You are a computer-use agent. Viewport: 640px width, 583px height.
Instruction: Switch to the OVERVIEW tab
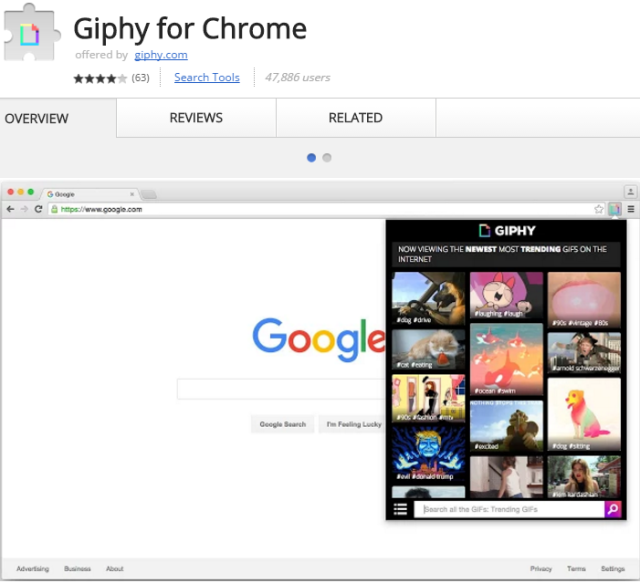58,118
